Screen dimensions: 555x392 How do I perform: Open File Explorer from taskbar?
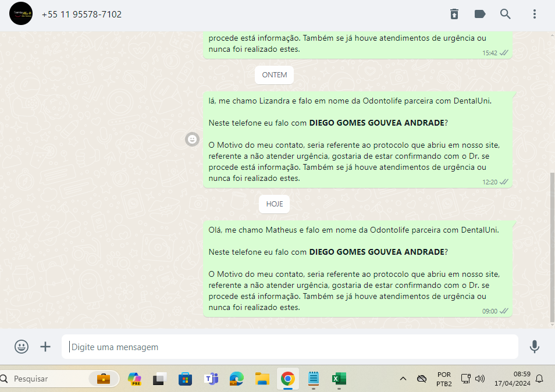(262, 379)
